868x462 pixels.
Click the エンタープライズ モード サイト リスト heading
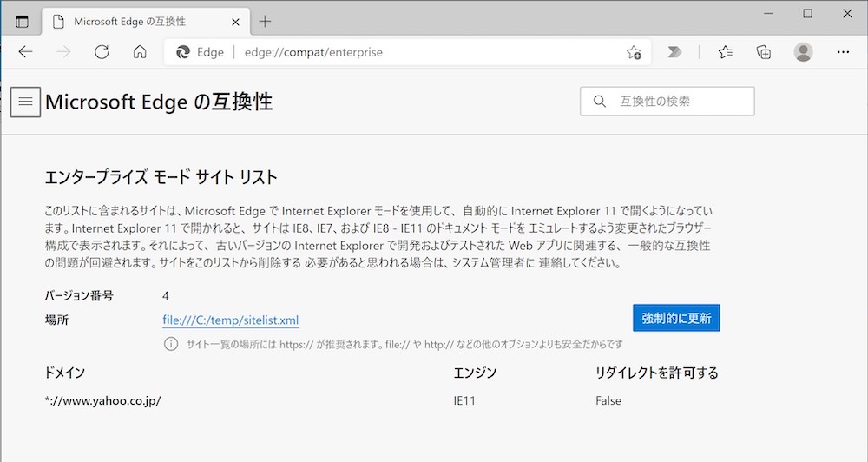pyautogui.click(x=161, y=177)
